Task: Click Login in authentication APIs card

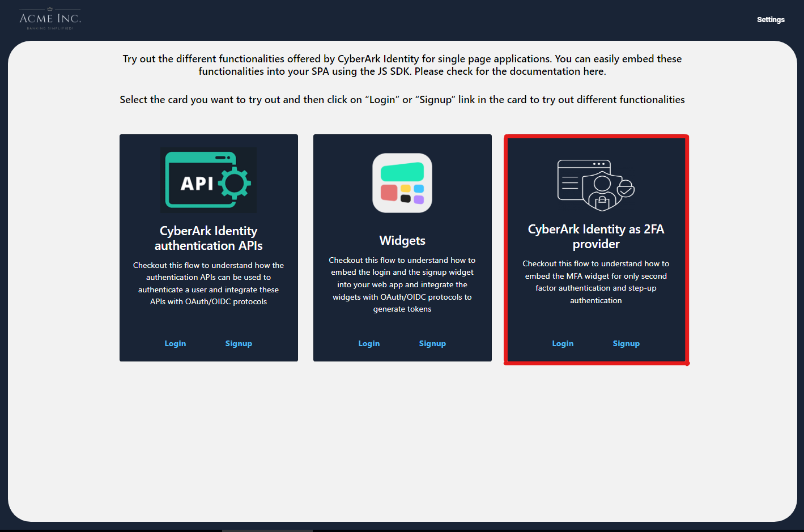Action: click(x=175, y=343)
